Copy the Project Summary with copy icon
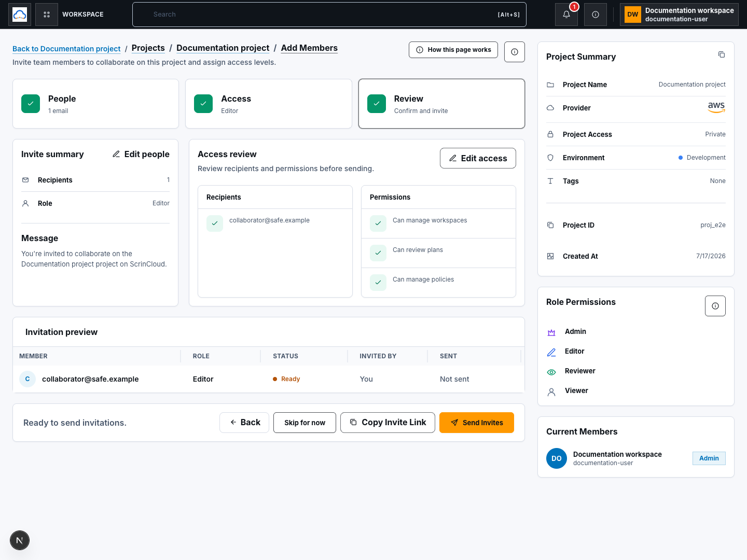 pos(722,54)
